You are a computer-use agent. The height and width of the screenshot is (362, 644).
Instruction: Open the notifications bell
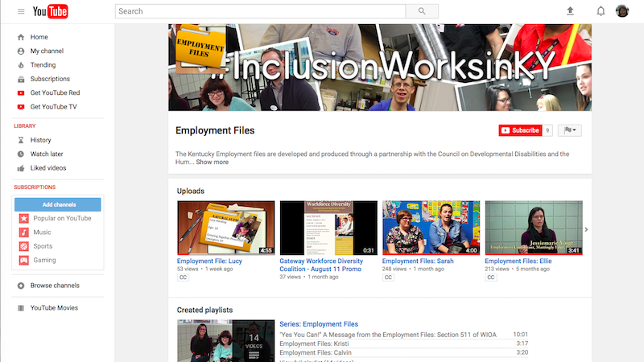click(601, 11)
